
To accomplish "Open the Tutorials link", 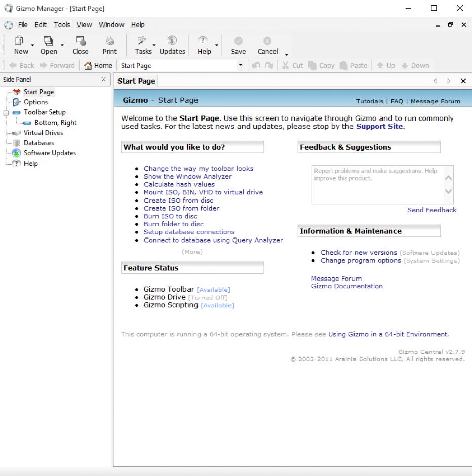I will [369, 101].
